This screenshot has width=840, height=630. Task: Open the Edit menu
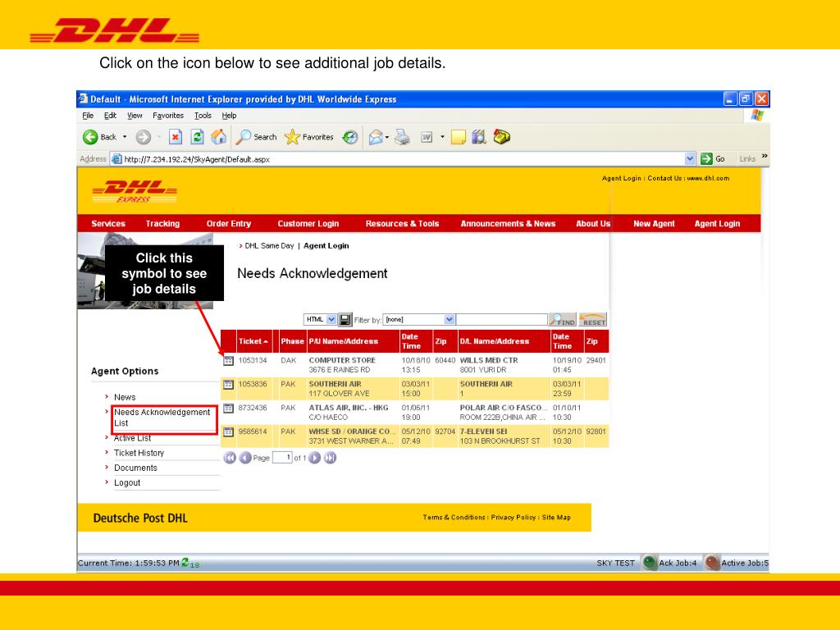111,116
